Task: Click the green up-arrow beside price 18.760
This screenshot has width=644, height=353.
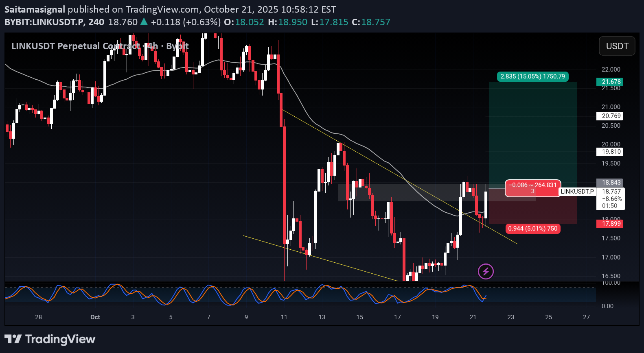Action: pyautogui.click(x=144, y=22)
